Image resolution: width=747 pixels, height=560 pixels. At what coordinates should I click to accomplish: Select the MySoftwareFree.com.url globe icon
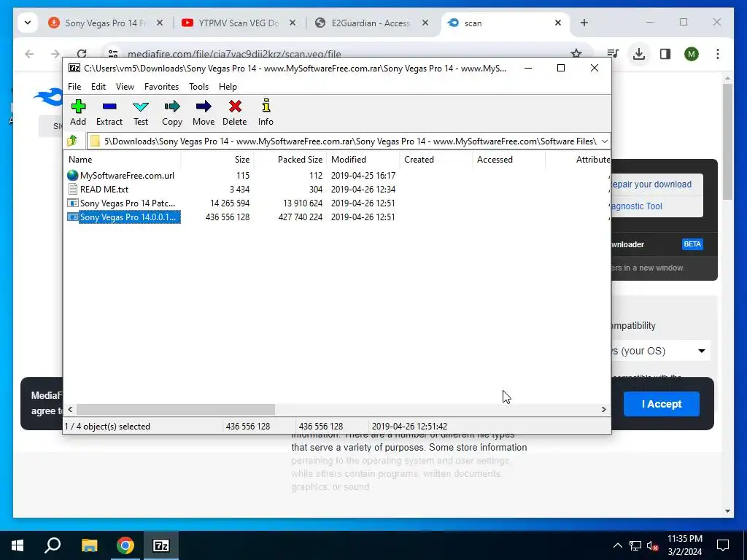coord(72,175)
